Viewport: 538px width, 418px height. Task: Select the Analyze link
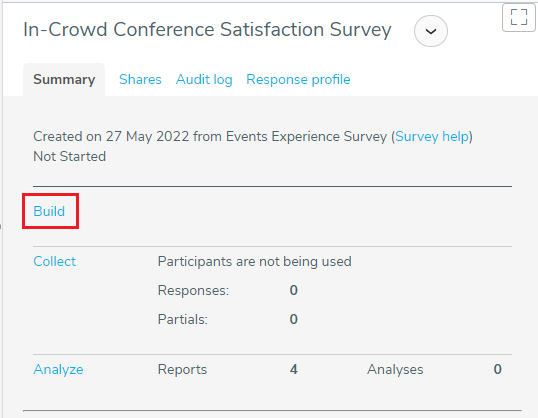pyautogui.click(x=58, y=370)
